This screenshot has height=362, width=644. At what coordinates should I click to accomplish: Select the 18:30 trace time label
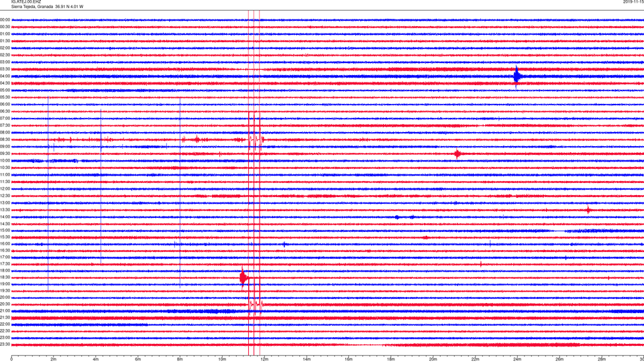pyautogui.click(x=5, y=278)
